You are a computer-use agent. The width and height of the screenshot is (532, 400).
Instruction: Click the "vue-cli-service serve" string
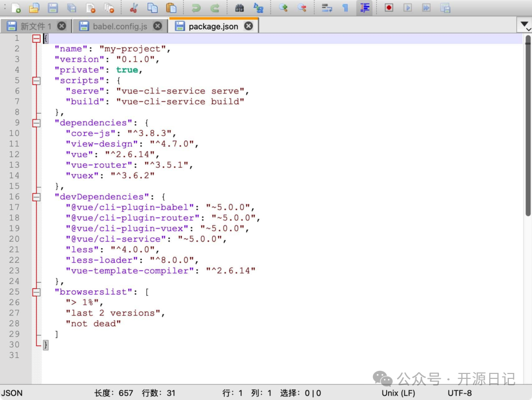tap(180, 91)
